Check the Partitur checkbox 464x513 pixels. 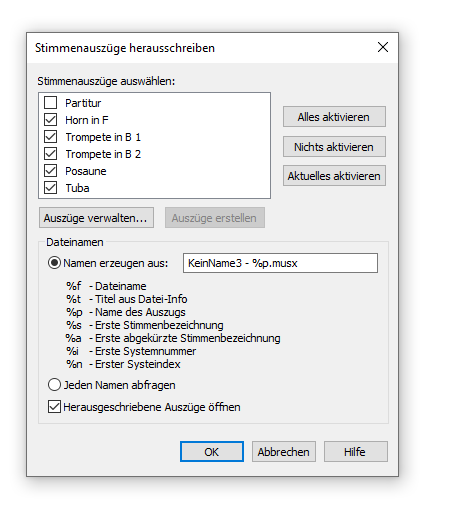(x=51, y=103)
